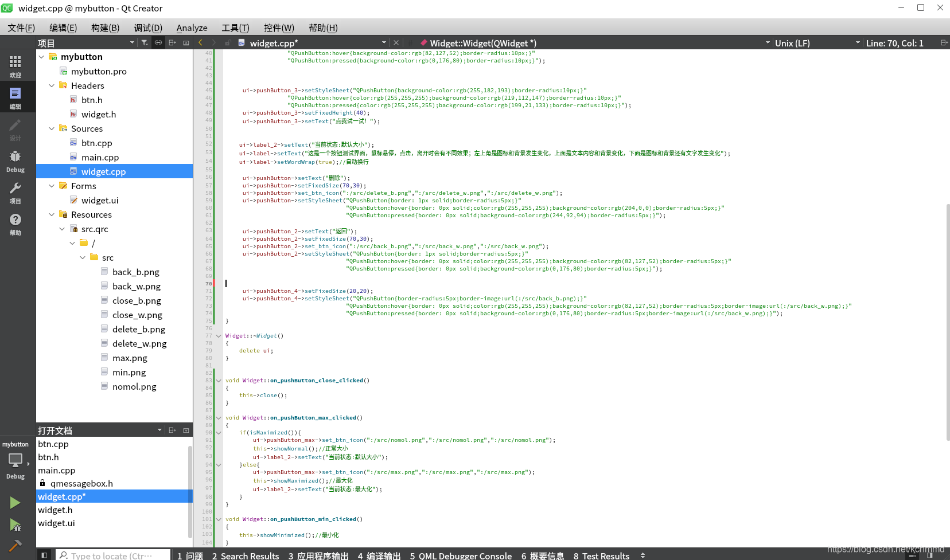The width and height of the screenshot is (950, 560).
Task: Collapse the Headers folder
Action: coord(52,85)
